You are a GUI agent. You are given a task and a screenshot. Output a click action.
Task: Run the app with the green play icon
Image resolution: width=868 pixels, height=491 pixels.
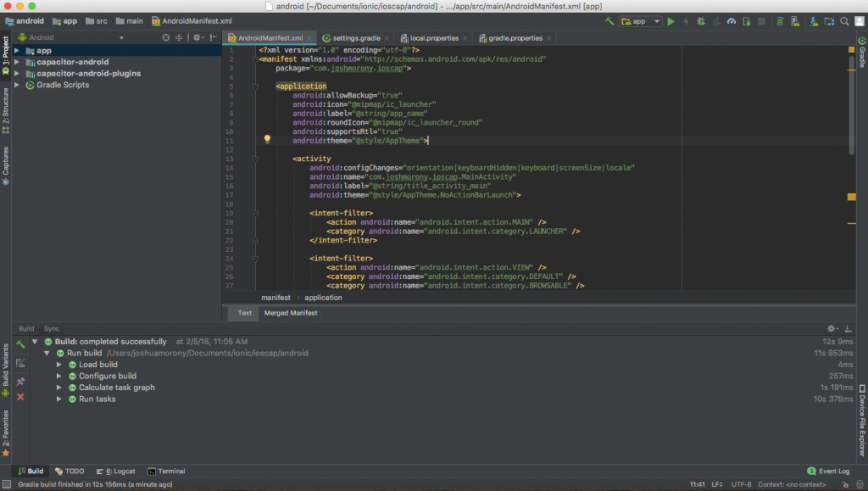670,20
